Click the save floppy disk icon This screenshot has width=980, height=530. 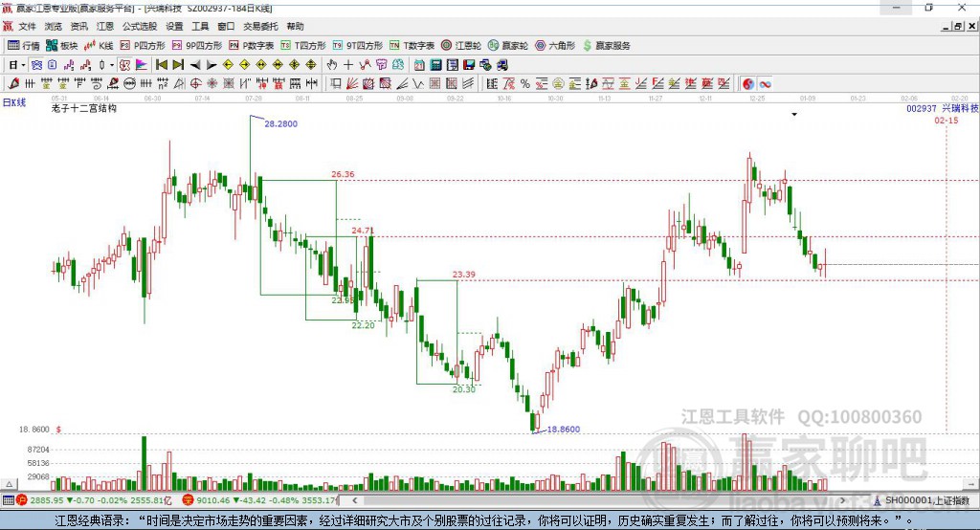click(469, 65)
